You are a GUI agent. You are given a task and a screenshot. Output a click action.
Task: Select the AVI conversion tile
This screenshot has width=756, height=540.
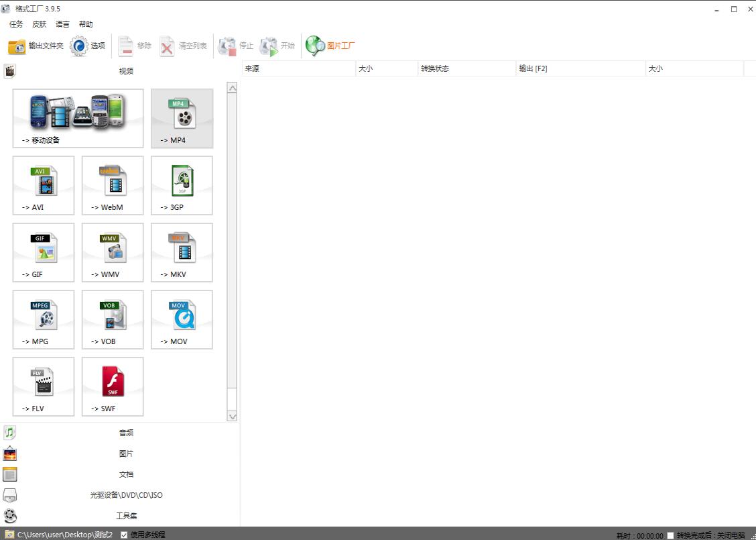(44, 185)
